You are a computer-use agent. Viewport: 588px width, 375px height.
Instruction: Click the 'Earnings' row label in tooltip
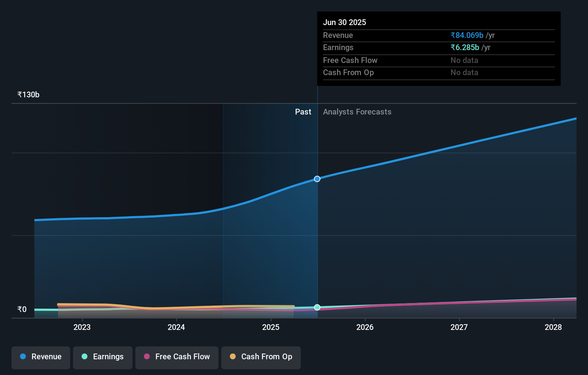point(338,48)
